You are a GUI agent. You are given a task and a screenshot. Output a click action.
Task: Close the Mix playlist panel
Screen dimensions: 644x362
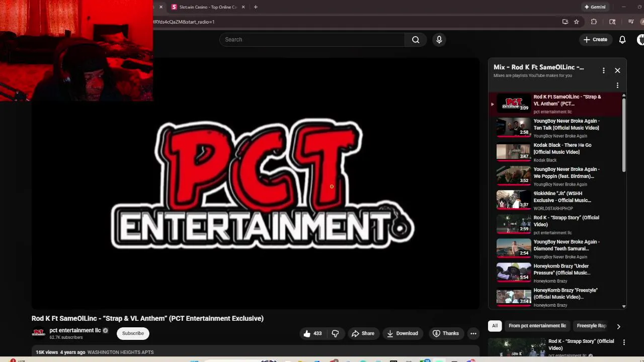pos(617,70)
